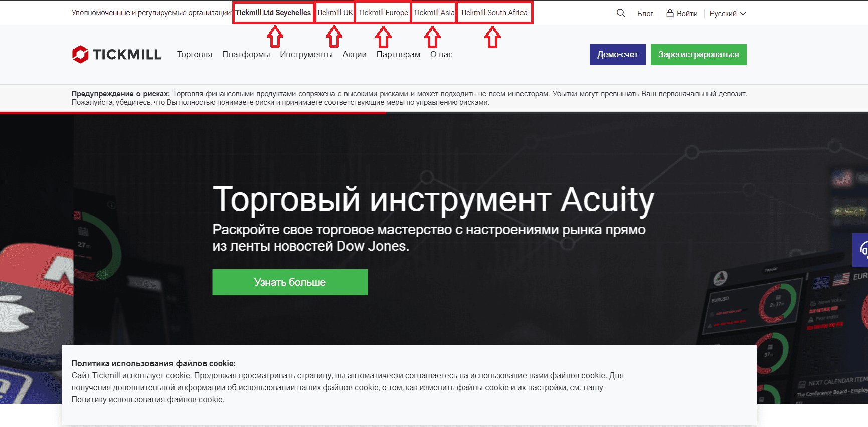The height and width of the screenshot is (427, 868).
Task: Expand the Русский language dropdown
Action: click(x=728, y=14)
